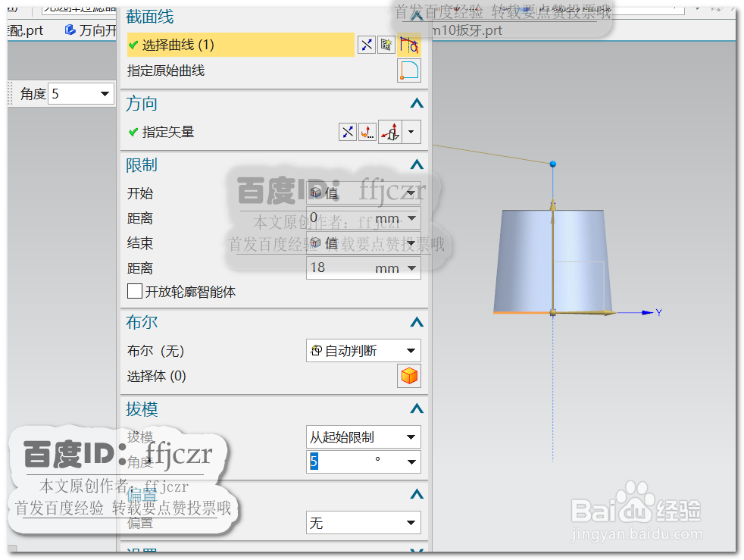The width and height of the screenshot is (744, 560).
Task: Click the 选择体 orange cube icon
Action: [x=409, y=377]
